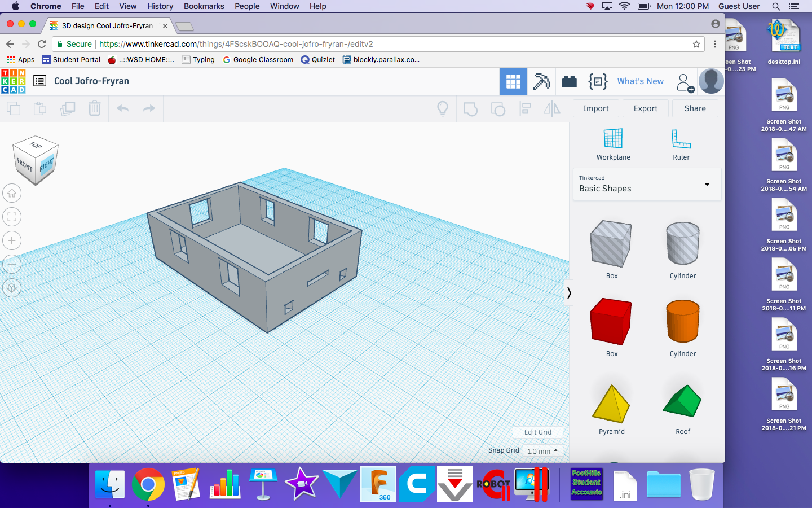Click the Tinkercad logo
Screen dimensions: 812x508
click(13, 81)
